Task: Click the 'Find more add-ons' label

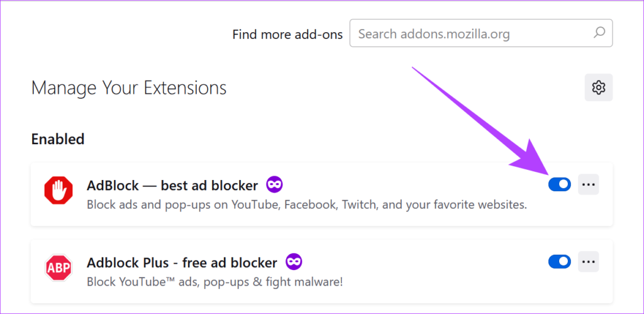Action: click(x=287, y=35)
